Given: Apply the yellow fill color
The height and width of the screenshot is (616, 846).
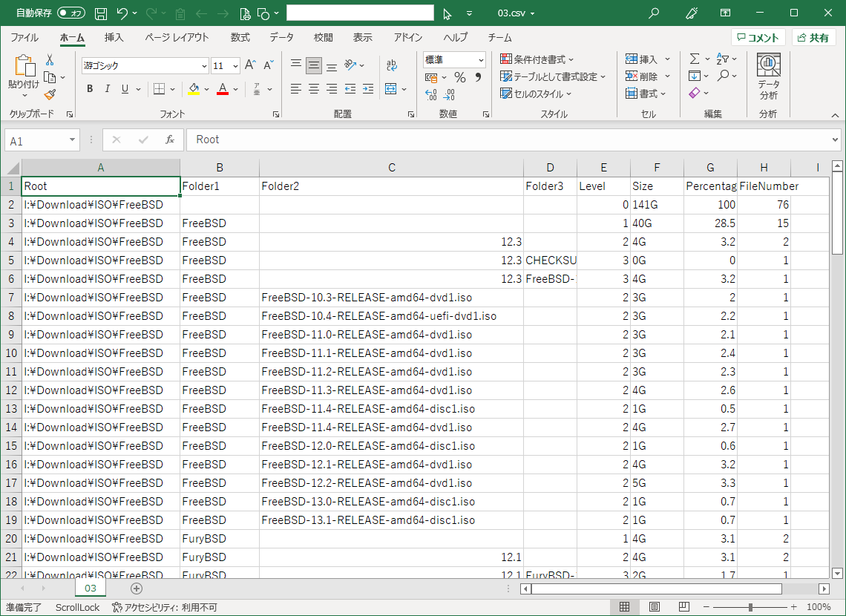Looking at the screenshot, I should pos(194,89).
